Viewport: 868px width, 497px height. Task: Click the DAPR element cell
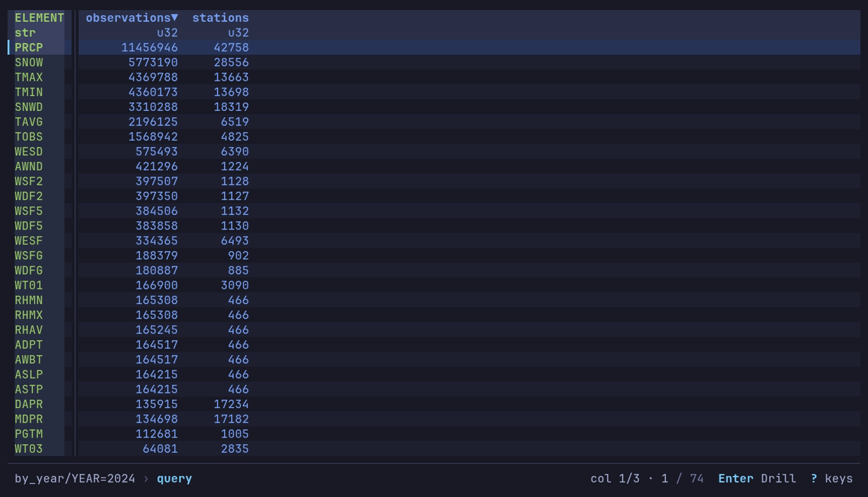pyautogui.click(x=29, y=404)
